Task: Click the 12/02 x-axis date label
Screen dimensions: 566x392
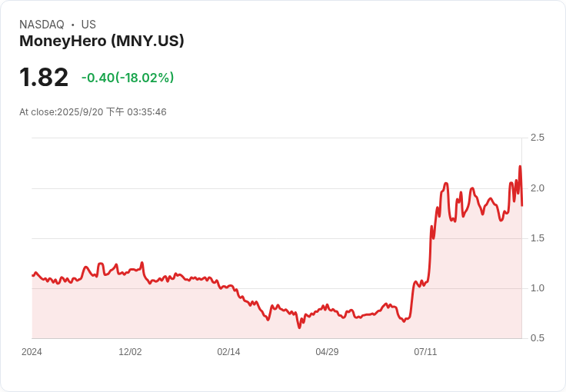Action: (x=130, y=352)
